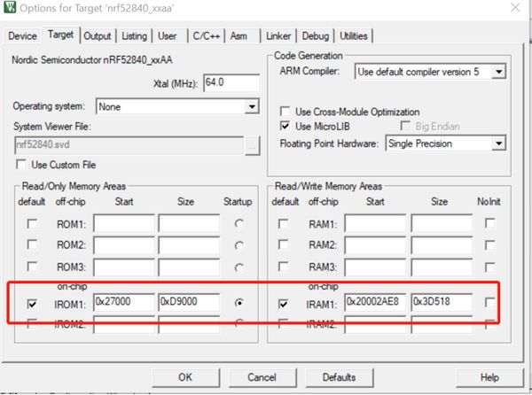Click the Keil uVision icon in title bar
Image resolution: width=532 pixels, height=395 pixels.
pyautogui.click(x=9, y=6)
